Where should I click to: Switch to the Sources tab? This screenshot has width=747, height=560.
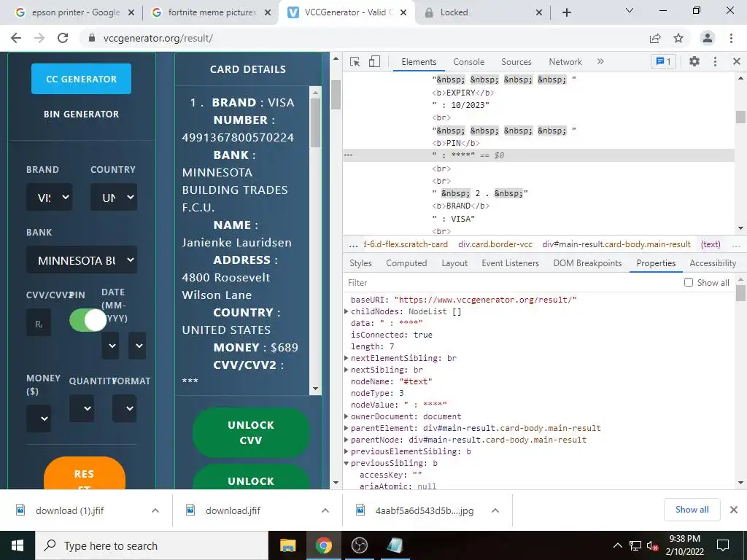[516, 62]
